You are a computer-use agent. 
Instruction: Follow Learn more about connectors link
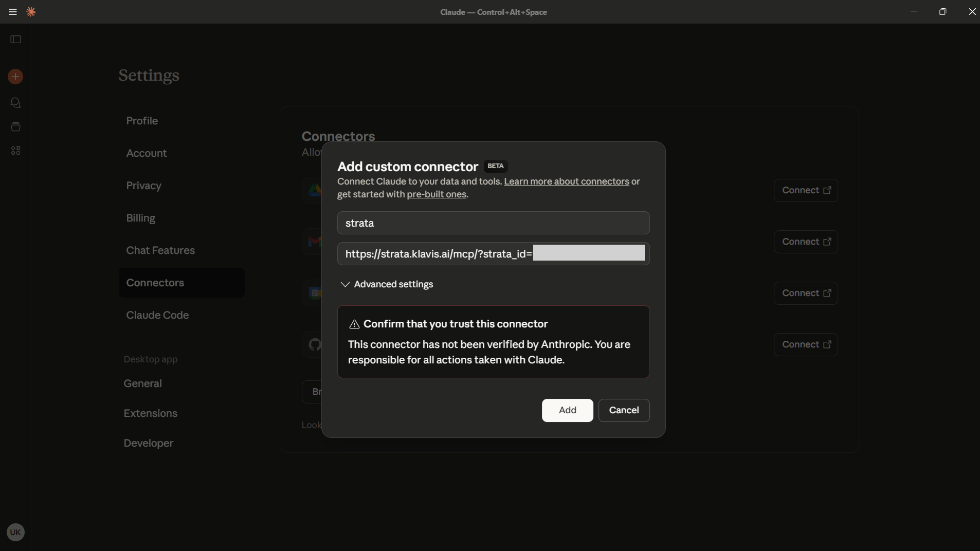click(566, 181)
